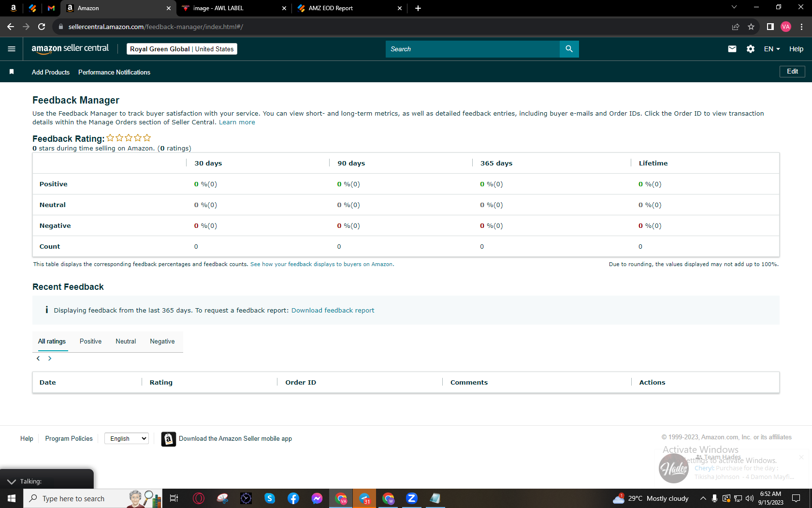This screenshot has height=508, width=812.
Task: Open Opera from the taskbar
Action: coord(199,498)
